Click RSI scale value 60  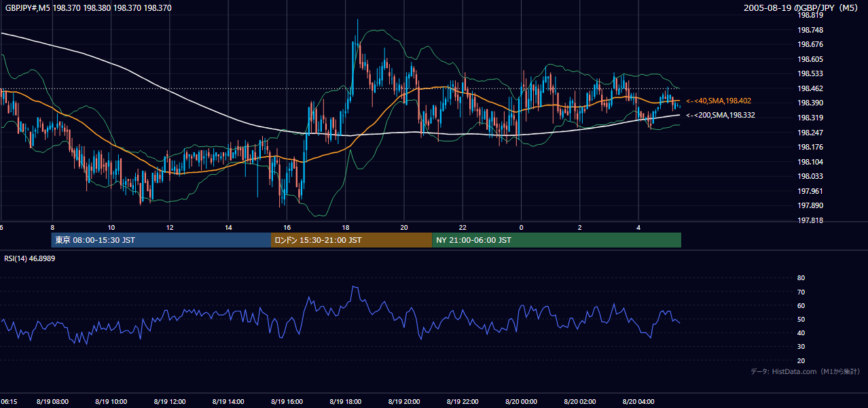pos(801,305)
